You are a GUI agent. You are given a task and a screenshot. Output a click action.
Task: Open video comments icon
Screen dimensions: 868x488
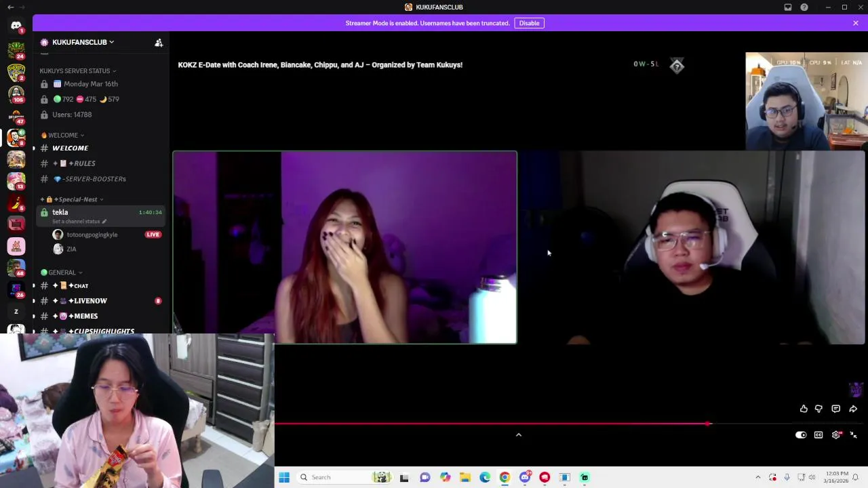point(835,409)
